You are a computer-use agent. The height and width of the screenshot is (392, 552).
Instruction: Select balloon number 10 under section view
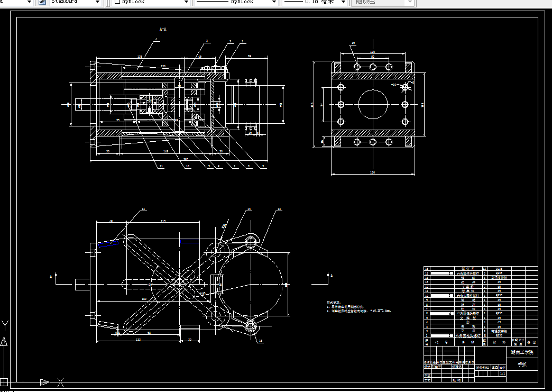pos(188,166)
